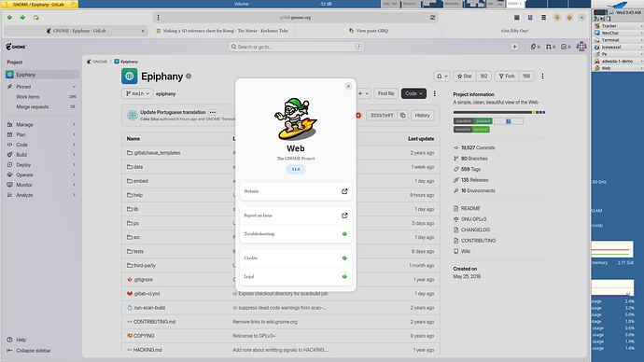Open the Code dropdown button
The height and width of the screenshot is (362, 644).
coord(413,93)
